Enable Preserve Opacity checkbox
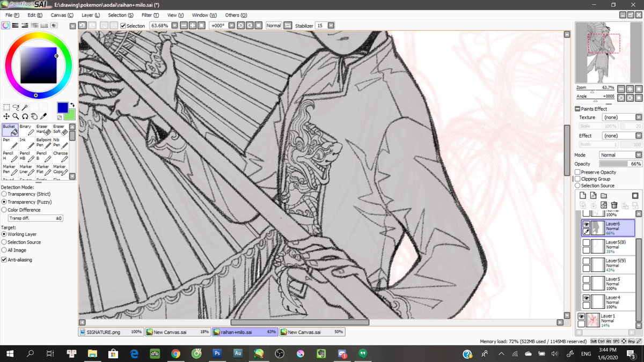Image resolution: width=644 pixels, height=362 pixels. [x=577, y=172]
